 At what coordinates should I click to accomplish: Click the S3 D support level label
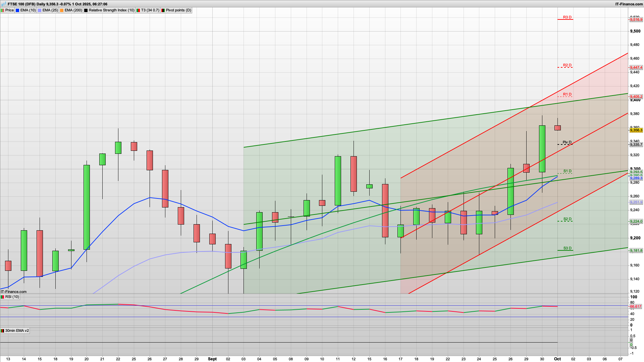pyautogui.click(x=567, y=248)
